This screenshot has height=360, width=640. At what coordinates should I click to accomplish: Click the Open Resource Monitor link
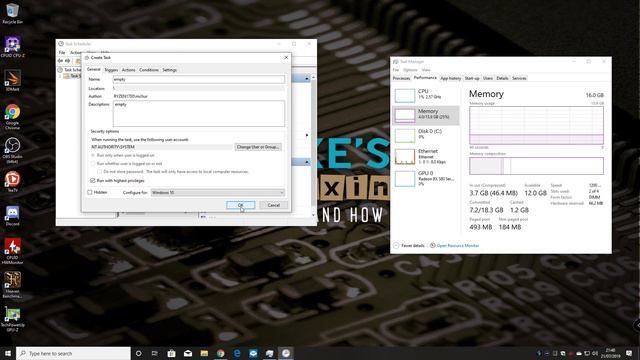[x=458, y=246]
